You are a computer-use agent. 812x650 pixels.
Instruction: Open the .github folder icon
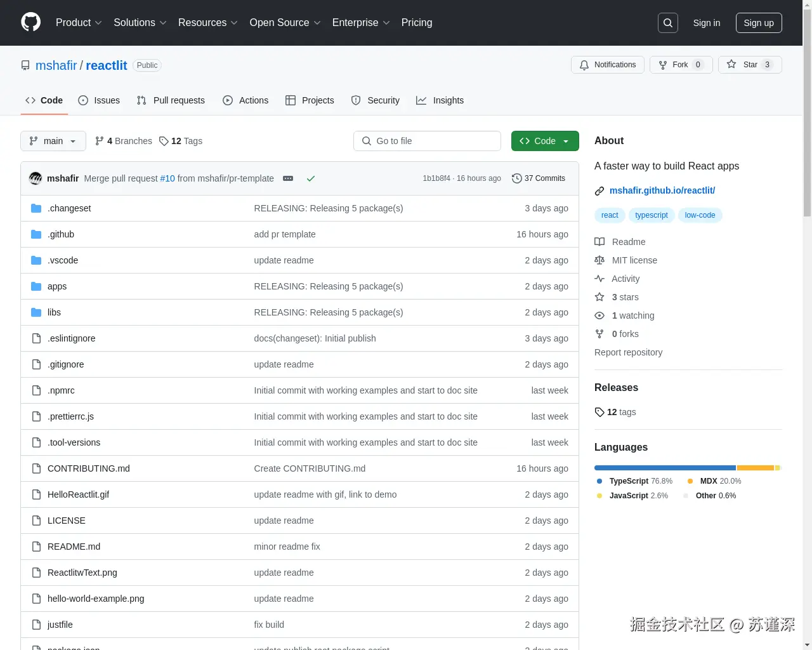[x=36, y=234]
